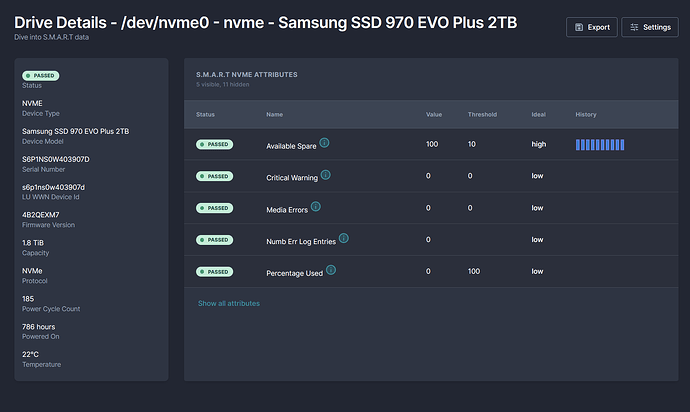Screen dimensions: 690x412
Task: Click the Value column header
Action: pyautogui.click(x=434, y=114)
